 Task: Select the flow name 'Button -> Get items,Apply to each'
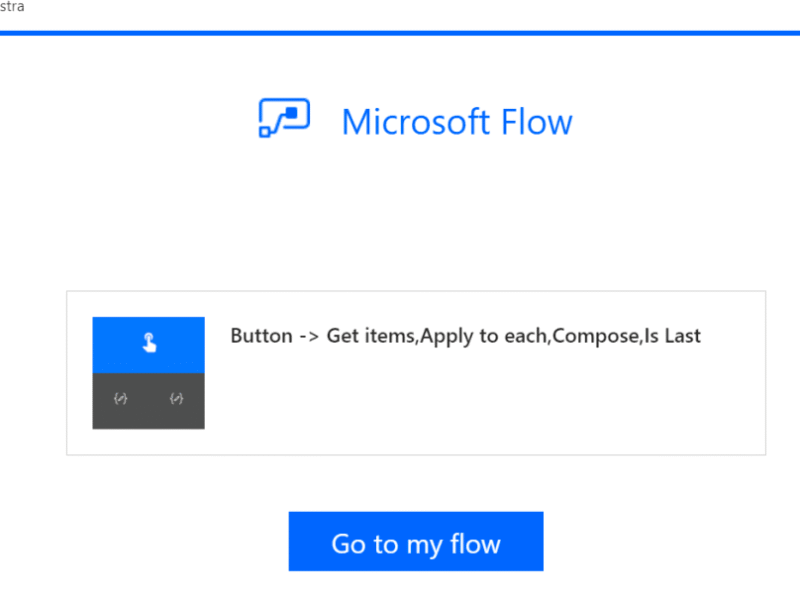point(466,336)
